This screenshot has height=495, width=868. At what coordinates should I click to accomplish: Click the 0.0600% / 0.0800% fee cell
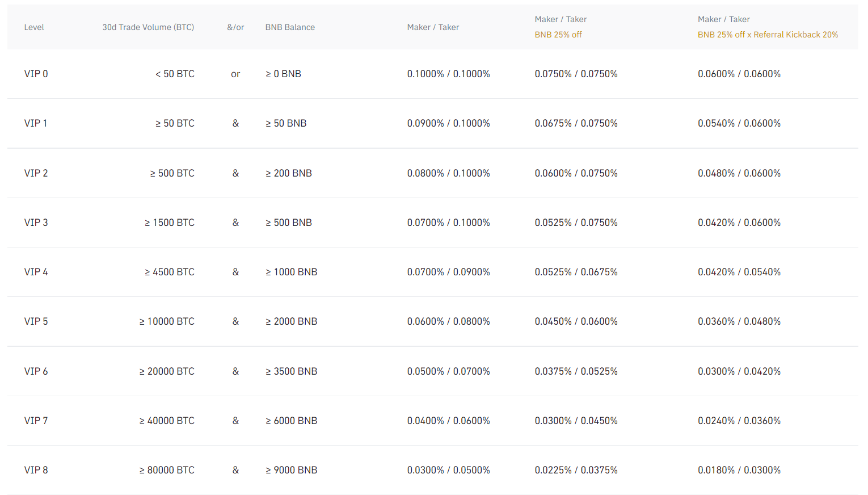448,321
